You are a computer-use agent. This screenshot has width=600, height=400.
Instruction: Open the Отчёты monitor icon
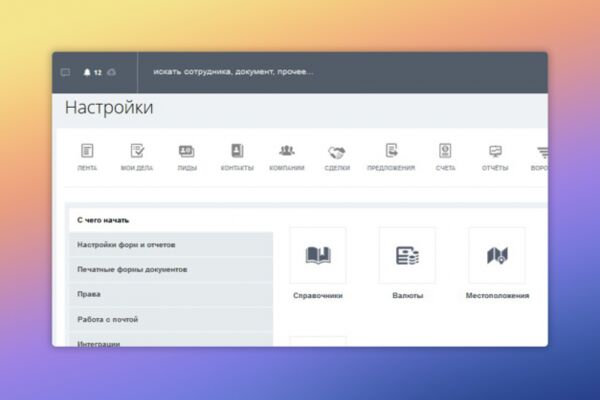coord(495,151)
